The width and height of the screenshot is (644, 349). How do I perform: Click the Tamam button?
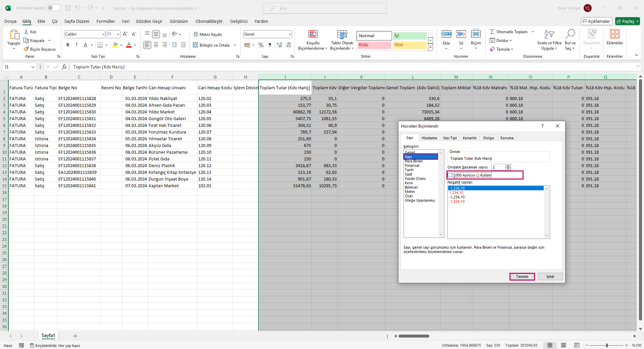click(522, 277)
